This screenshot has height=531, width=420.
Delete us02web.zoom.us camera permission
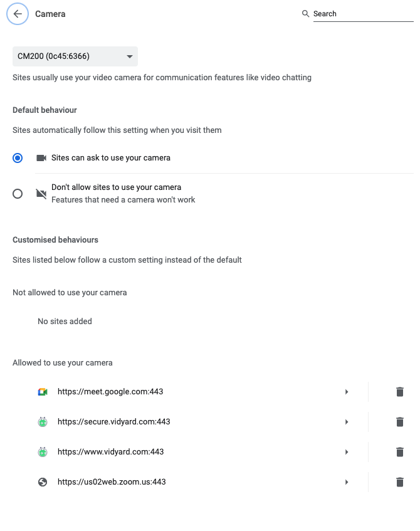[400, 482]
